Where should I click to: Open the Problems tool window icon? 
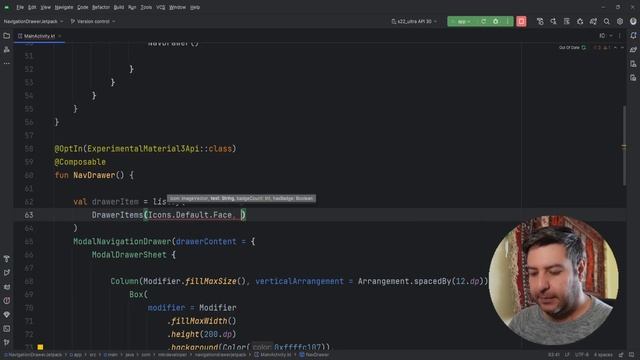tap(7, 300)
